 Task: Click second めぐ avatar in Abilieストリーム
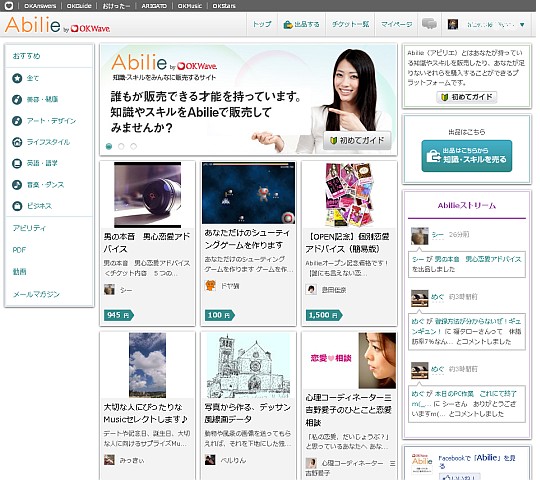(x=419, y=371)
